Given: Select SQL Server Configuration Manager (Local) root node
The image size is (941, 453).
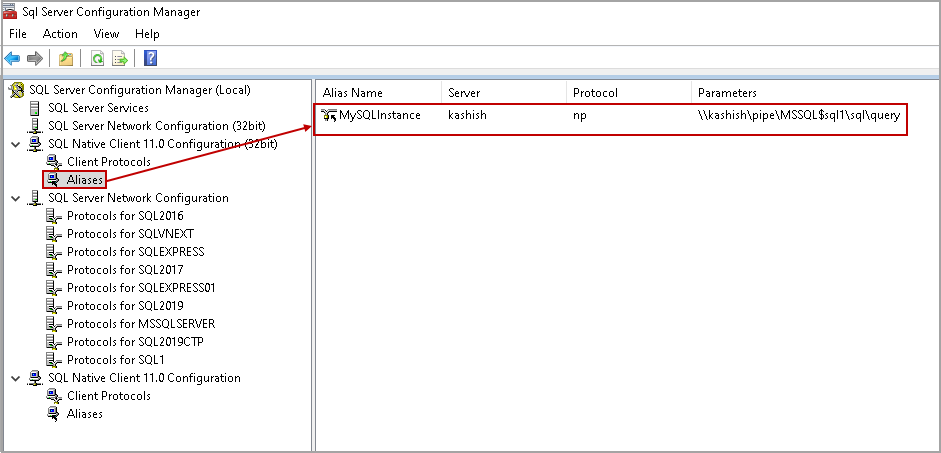Looking at the screenshot, I should 140,90.
